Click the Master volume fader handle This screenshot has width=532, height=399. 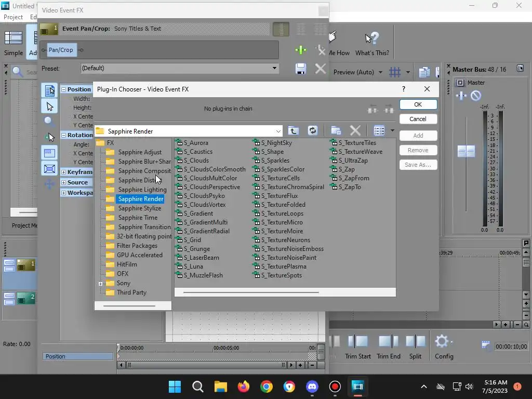(x=466, y=151)
